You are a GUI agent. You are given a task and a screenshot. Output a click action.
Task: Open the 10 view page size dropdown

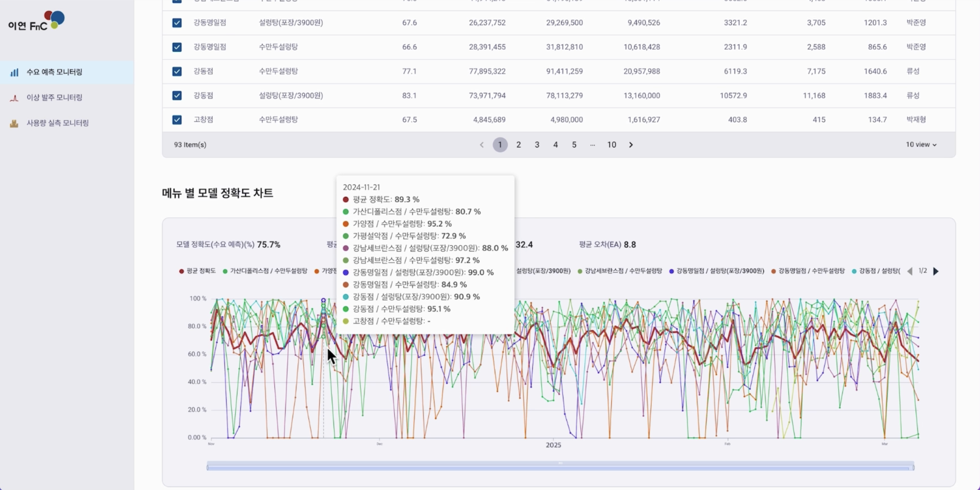(921, 145)
